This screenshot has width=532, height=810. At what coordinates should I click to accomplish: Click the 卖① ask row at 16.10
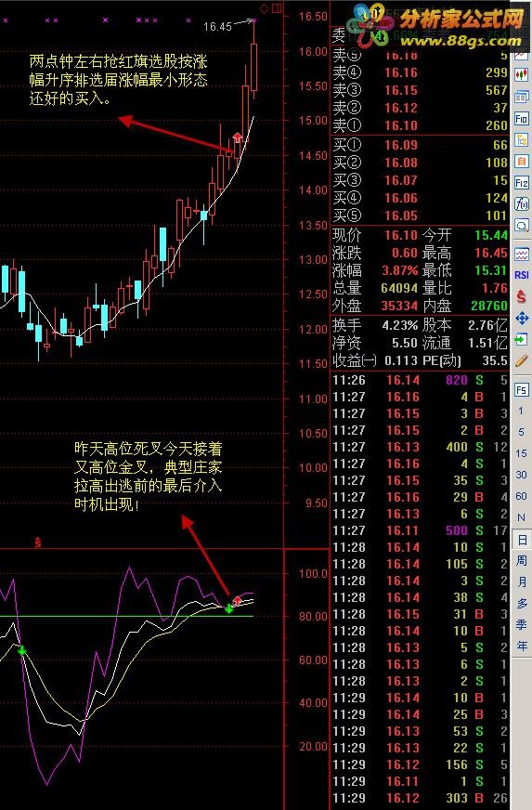(x=420, y=125)
